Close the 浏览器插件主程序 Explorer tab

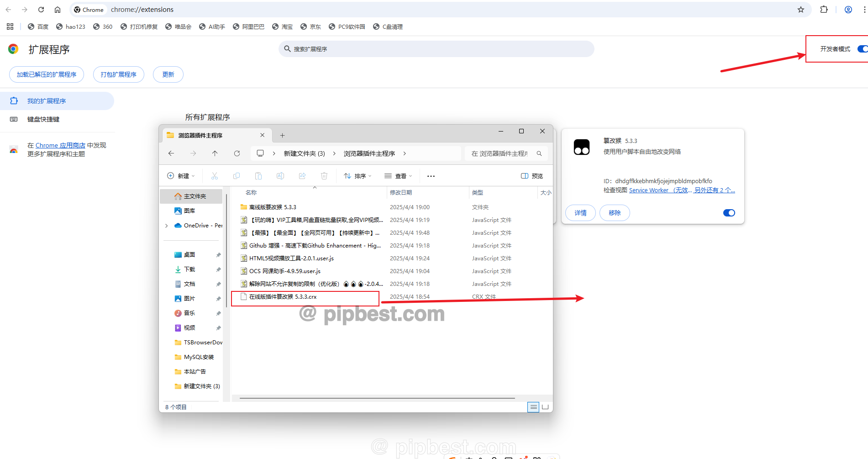tap(263, 135)
